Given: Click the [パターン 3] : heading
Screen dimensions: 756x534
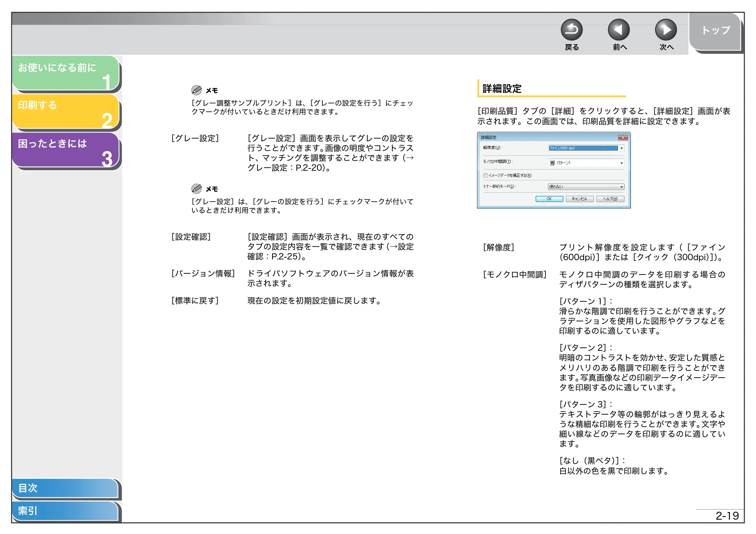Looking at the screenshot, I should [x=586, y=404].
